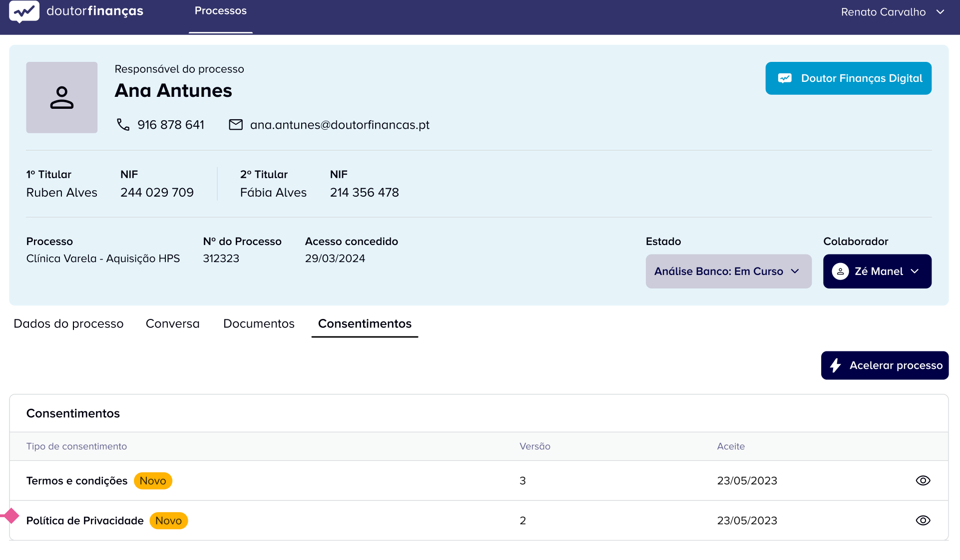Image resolution: width=960 pixels, height=560 pixels.
Task: Click the doutorfinanças logo icon
Action: pyautogui.click(x=24, y=11)
